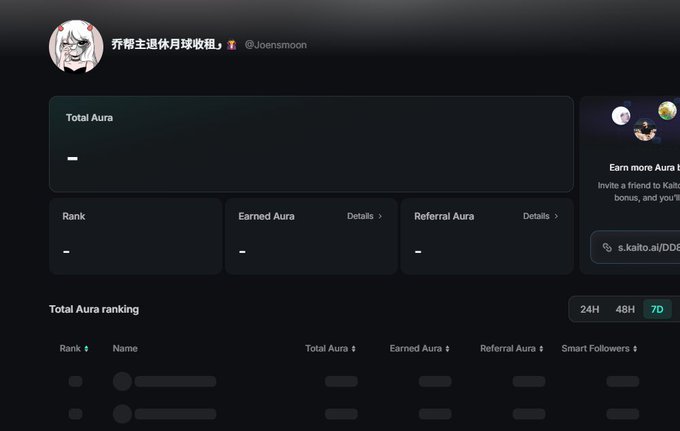680x431 pixels.
Task: Click the Earned Aura card title
Action: [x=266, y=216]
